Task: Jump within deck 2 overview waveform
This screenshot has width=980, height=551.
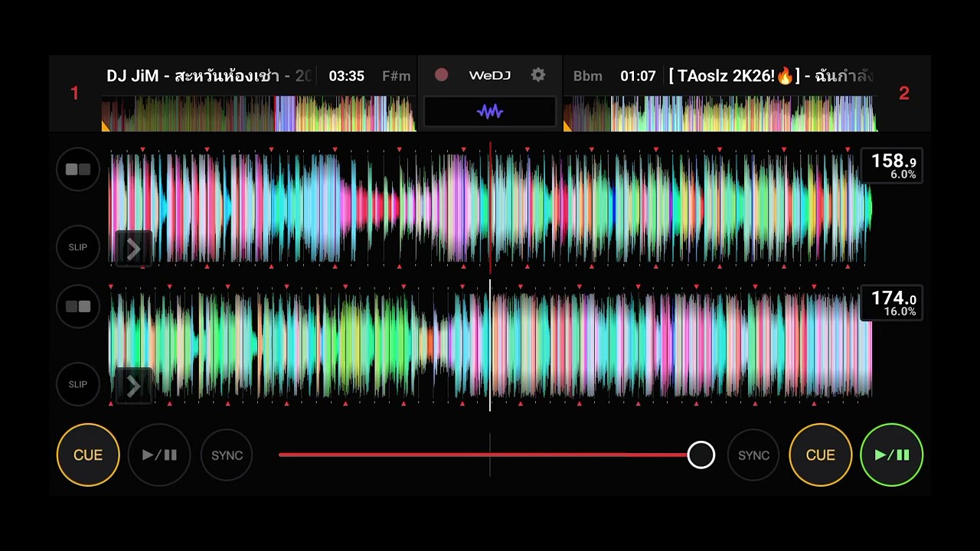Action: (720, 113)
